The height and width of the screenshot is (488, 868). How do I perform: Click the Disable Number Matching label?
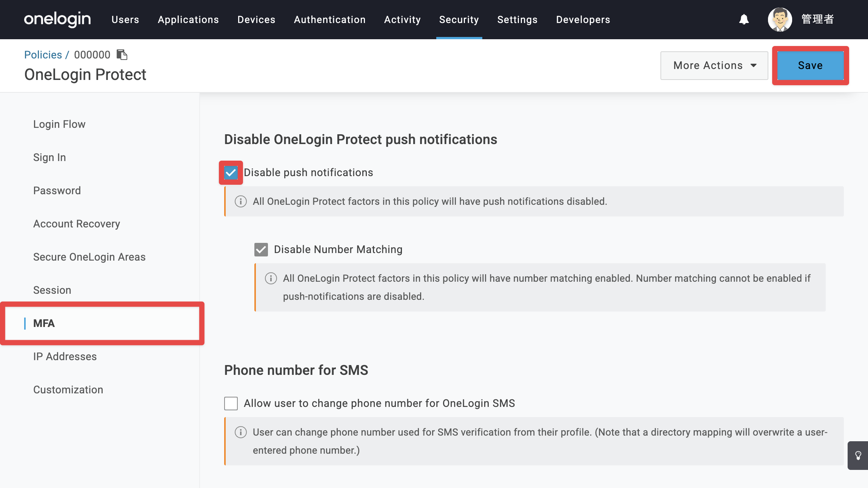click(x=338, y=250)
